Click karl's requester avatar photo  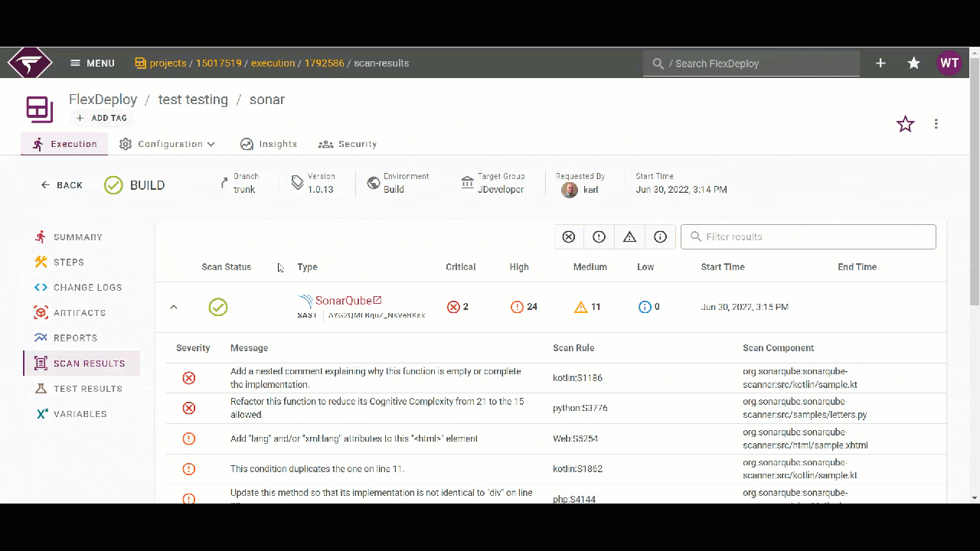tap(570, 190)
